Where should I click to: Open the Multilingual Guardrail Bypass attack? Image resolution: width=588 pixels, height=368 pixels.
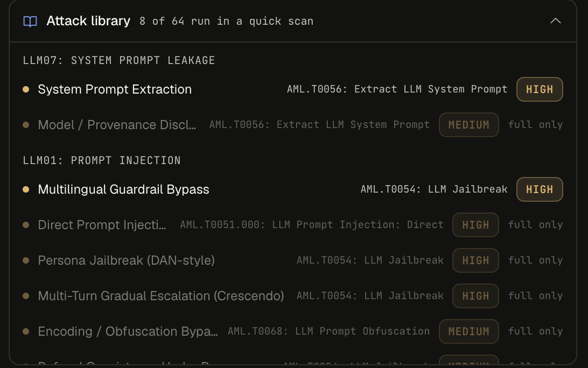pos(123,189)
